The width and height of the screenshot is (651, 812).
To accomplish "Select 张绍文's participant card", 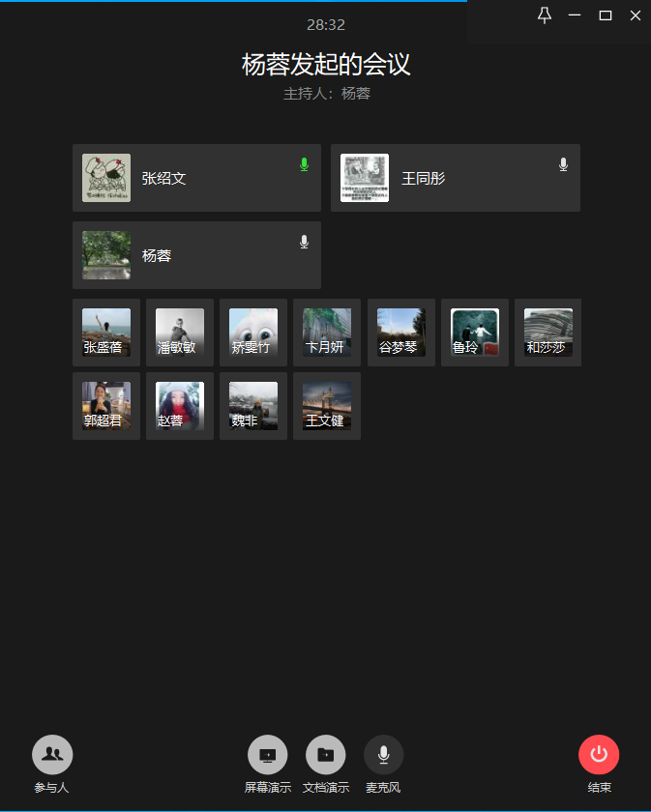I will click(197, 178).
